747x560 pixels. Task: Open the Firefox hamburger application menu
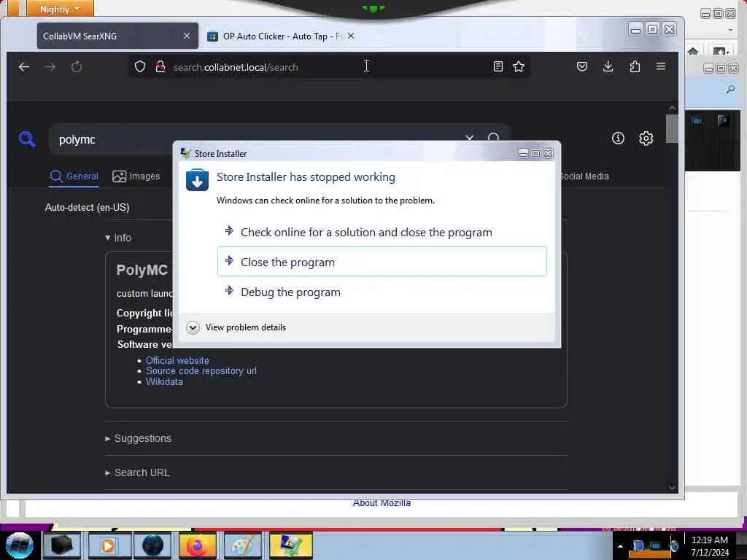point(661,66)
